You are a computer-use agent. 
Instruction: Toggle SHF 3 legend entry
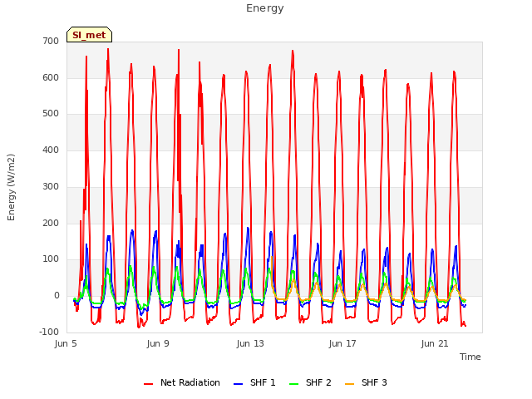(366, 382)
